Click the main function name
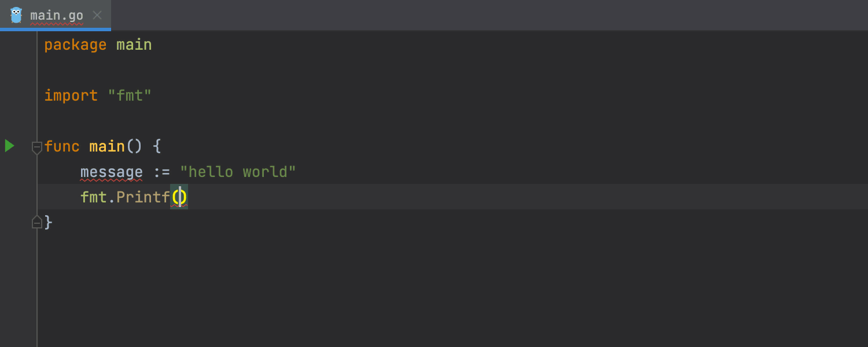The width and height of the screenshot is (868, 347). point(107,146)
